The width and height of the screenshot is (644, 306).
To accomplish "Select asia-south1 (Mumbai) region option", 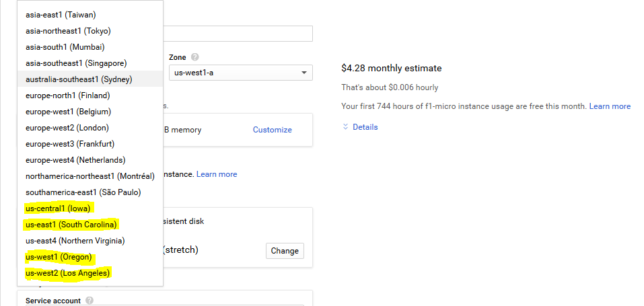I will pyautogui.click(x=65, y=47).
